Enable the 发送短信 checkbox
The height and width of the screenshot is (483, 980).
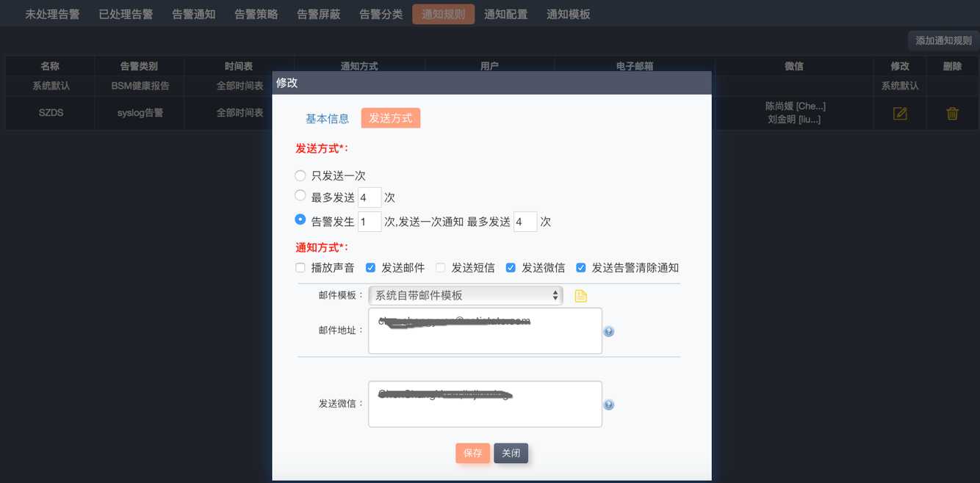click(441, 268)
